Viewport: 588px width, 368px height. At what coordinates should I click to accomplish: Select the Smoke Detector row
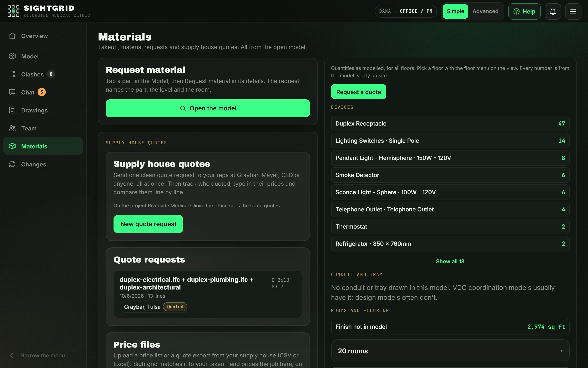(x=450, y=175)
